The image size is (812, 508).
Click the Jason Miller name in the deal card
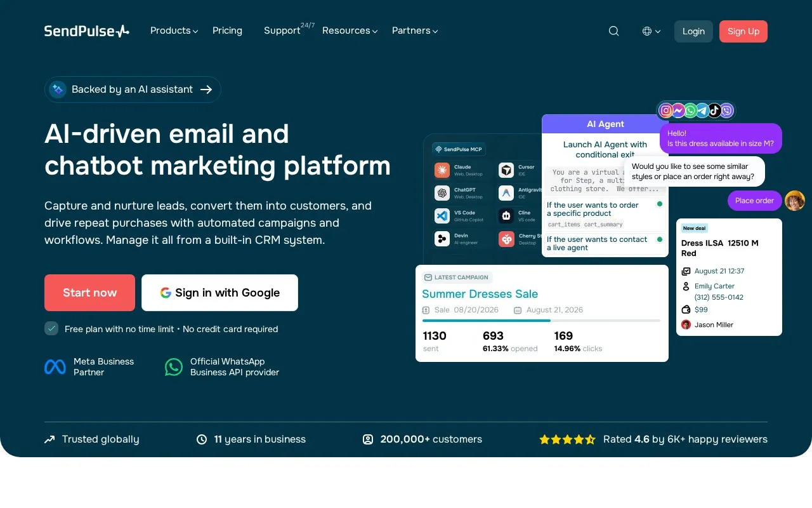(714, 324)
